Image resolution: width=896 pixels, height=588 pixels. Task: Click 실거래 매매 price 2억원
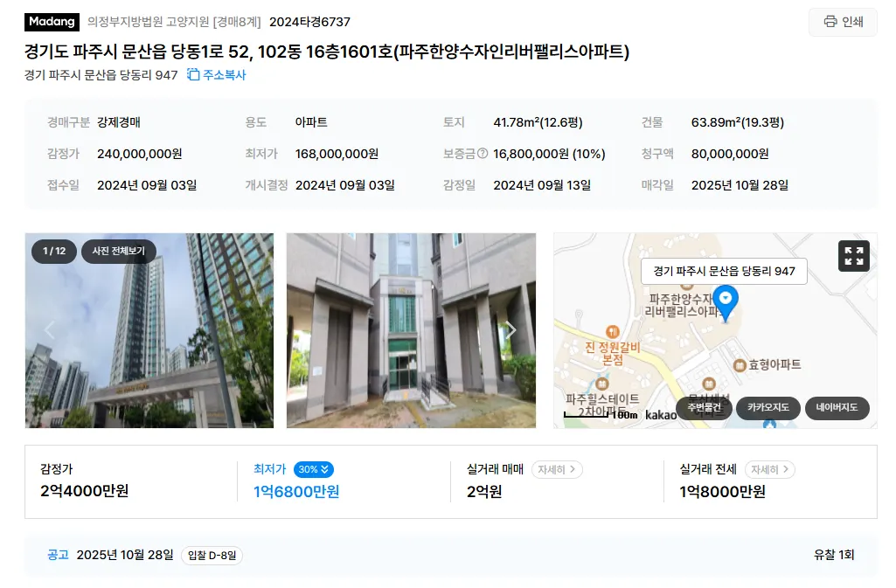[x=484, y=492]
